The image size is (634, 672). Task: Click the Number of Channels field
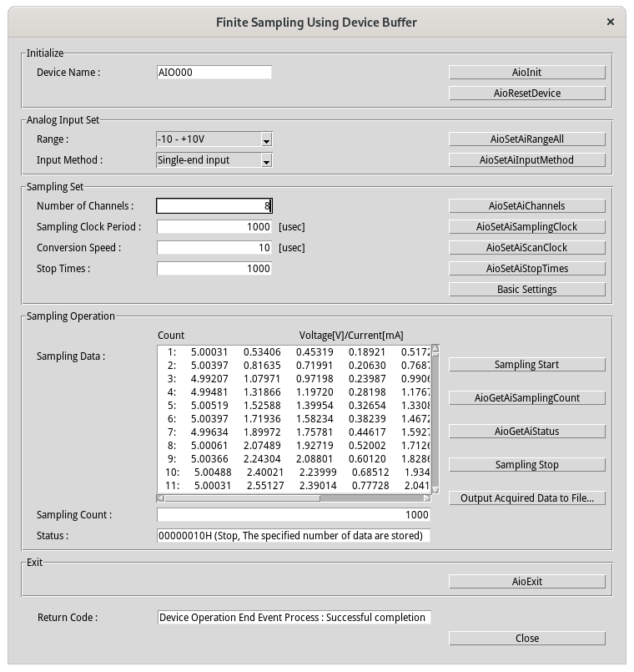click(214, 206)
